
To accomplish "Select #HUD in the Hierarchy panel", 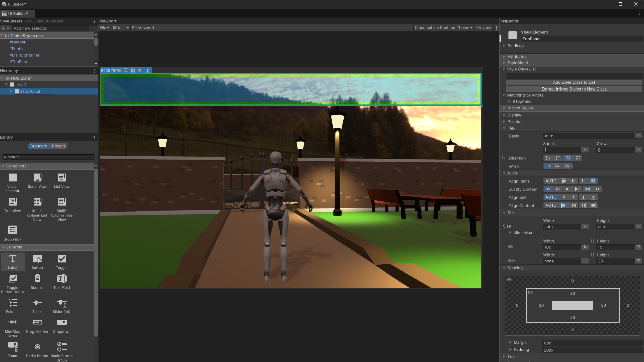I will tap(20, 84).
